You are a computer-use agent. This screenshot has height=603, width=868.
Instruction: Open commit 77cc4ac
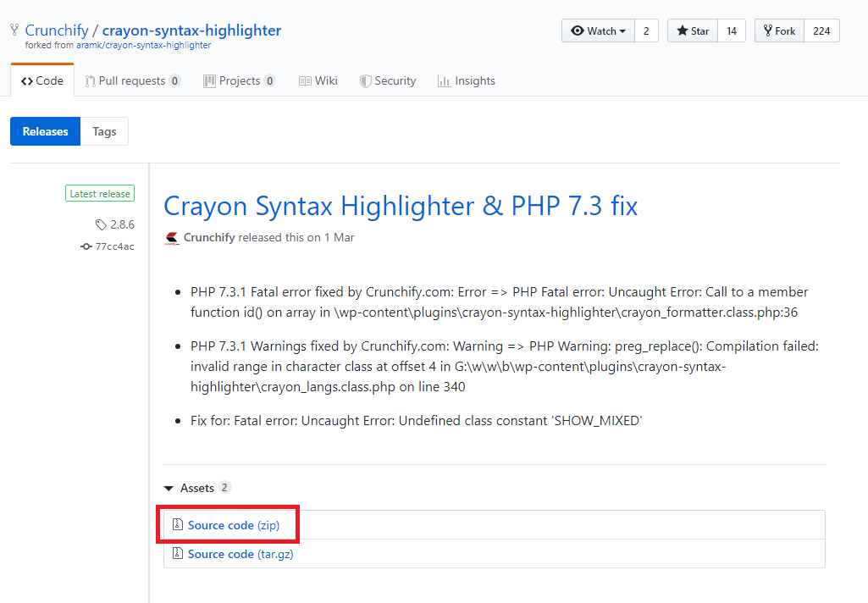(114, 246)
